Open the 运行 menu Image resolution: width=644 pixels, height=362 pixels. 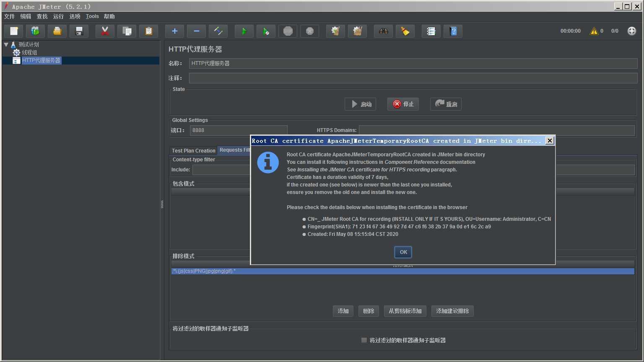[x=58, y=16]
